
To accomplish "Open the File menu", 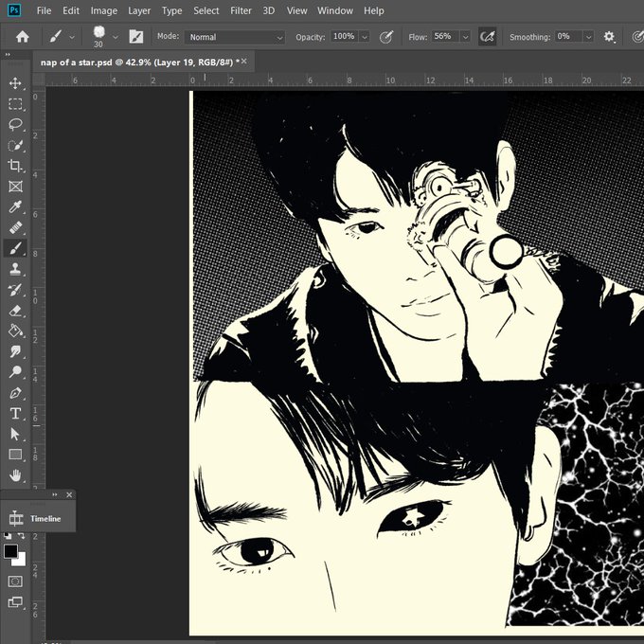I will 44,10.
